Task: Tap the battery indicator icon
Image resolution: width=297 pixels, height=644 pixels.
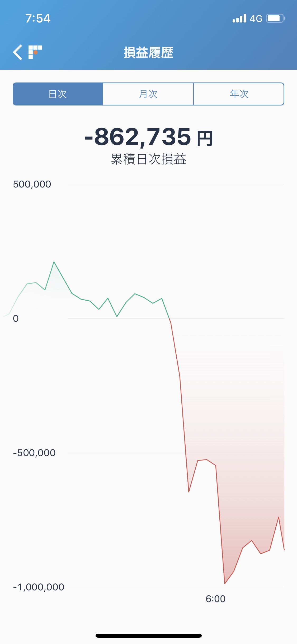Action: tap(276, 19)
